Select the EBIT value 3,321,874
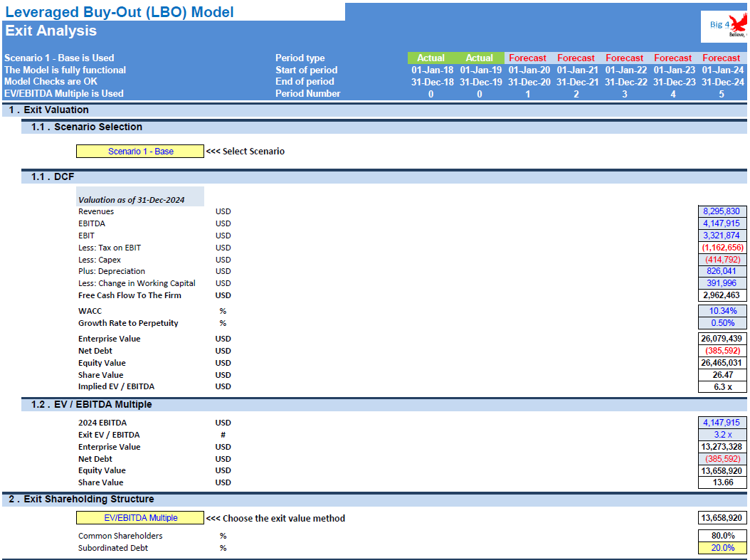This screenshot has height=560, width=750. 722,236
